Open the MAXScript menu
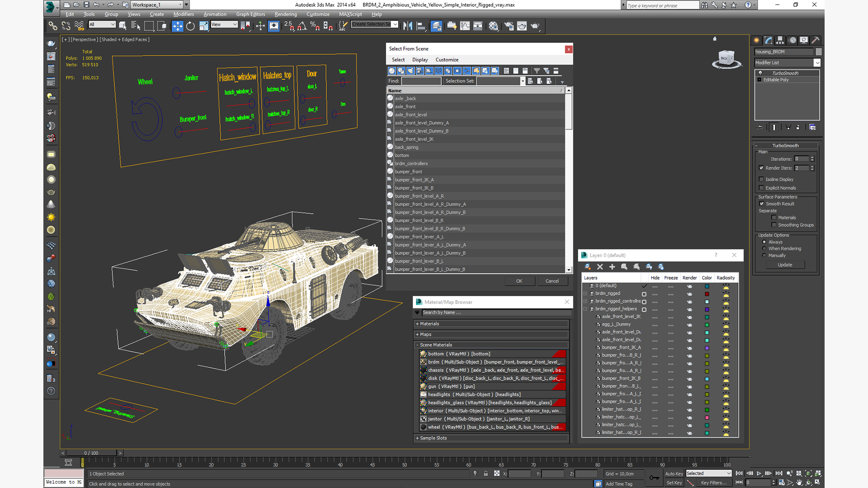 pos(350,14)
